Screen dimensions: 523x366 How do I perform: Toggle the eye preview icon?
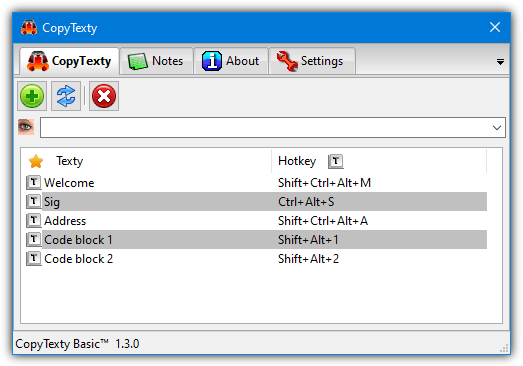(x=26, y=127)
